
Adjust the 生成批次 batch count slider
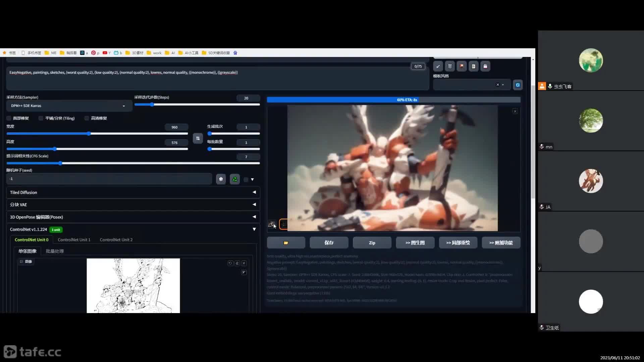pyautogui.click(x=233, y=133)
